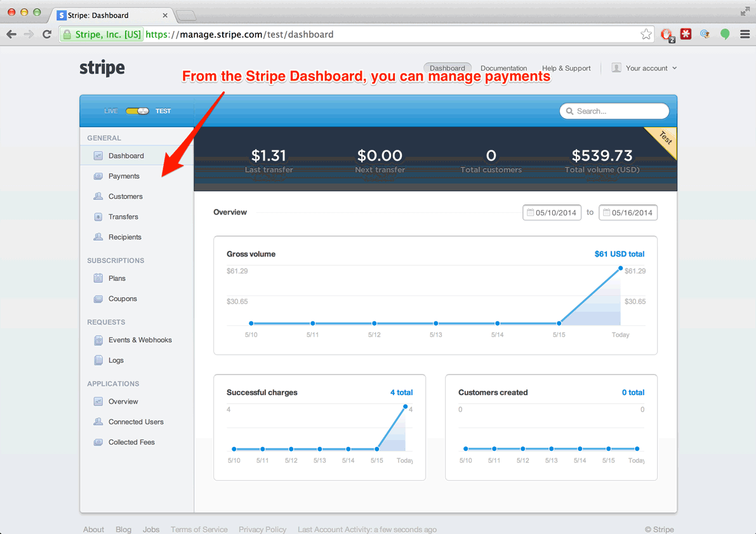Click the red asterisk extension icon
The image size is (756, 534).
click(686, 34)
